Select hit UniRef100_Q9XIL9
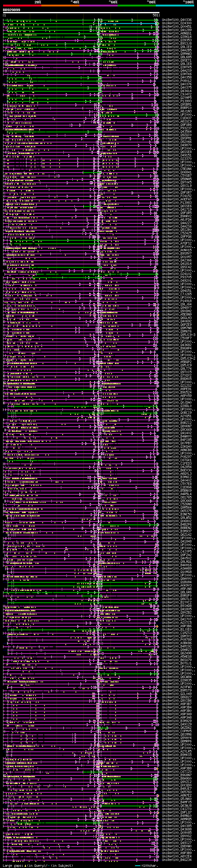This screenshot has width=197, height=868. coord(177,186)
